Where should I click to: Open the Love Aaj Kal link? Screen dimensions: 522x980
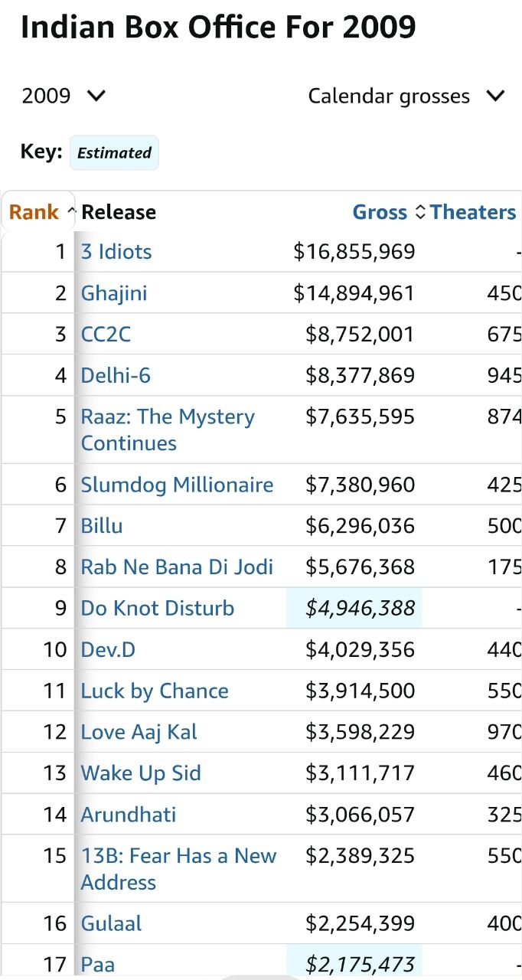[x=139, y=733]
